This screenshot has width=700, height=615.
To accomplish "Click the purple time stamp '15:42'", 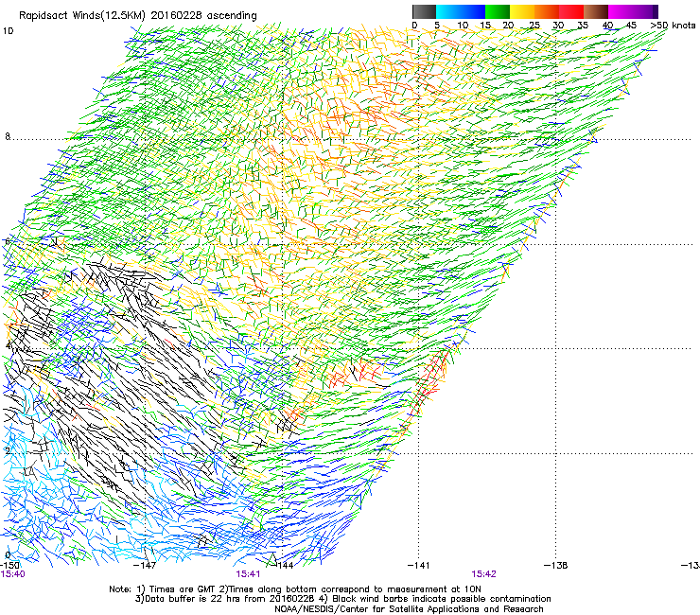I will (x=484, y=574).
